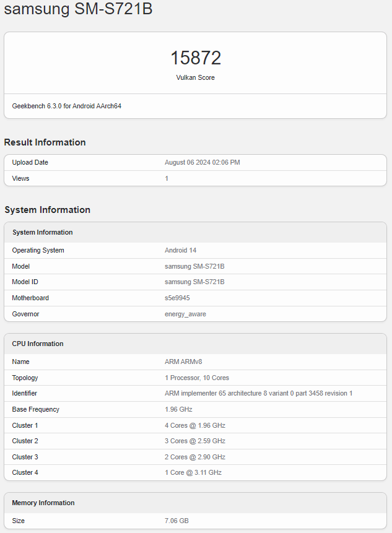Click the Memory Information table header
Image resolution: width=392 pixels, height=533 pixels.
click(x=43, y=503)
